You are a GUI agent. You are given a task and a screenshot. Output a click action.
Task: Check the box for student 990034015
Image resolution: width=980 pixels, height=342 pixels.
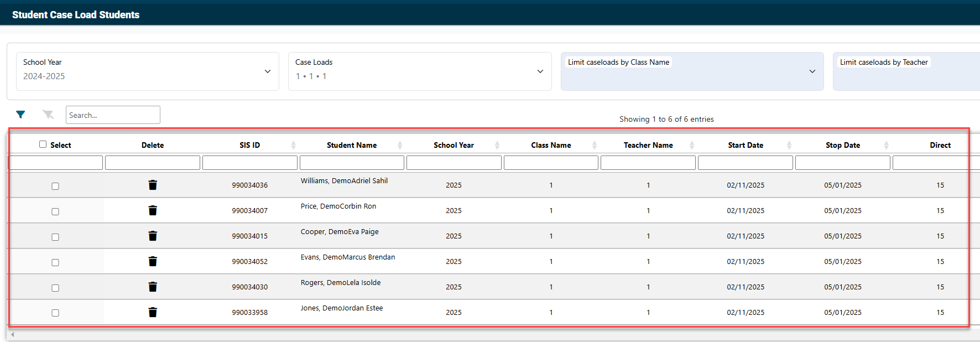pyautogui.click(x=55, y=237)
